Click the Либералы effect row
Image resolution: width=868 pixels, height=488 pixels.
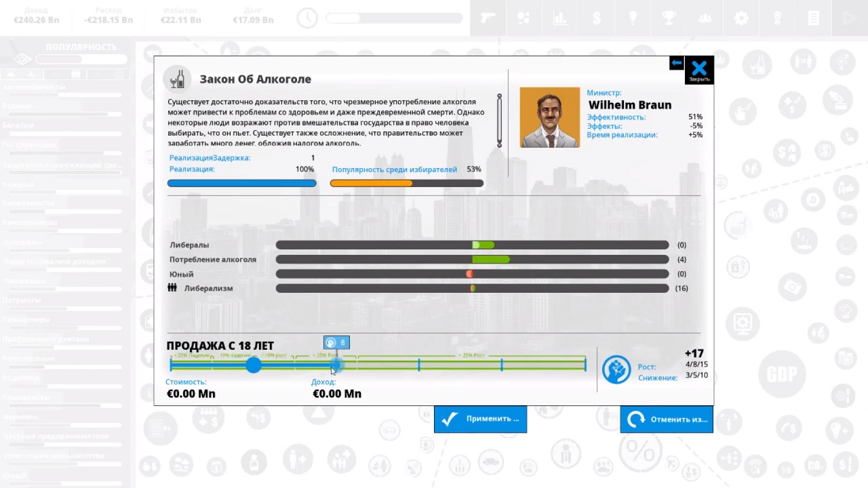[189, 245]
